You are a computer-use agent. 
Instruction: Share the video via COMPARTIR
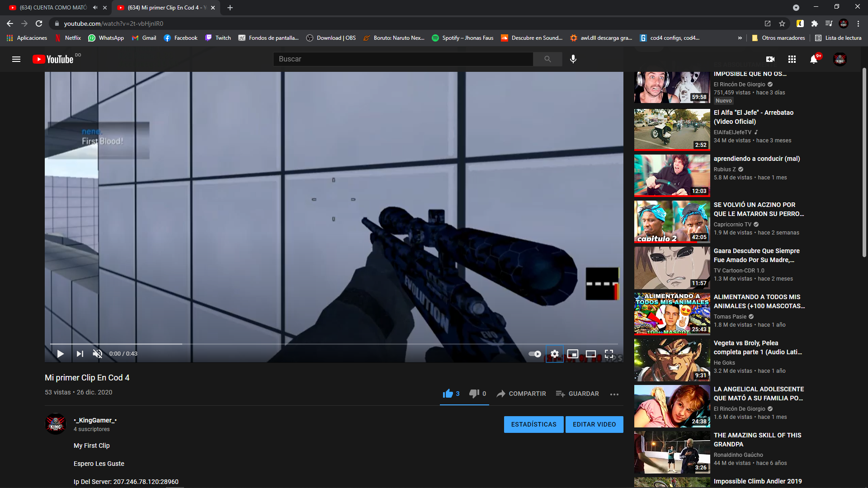click(521, 394)
